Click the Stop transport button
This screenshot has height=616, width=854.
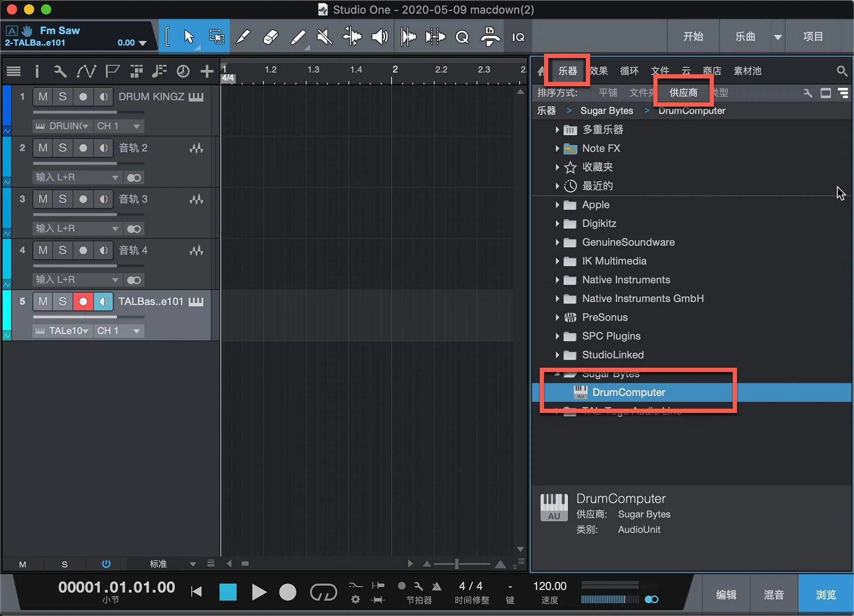point(228,592)
